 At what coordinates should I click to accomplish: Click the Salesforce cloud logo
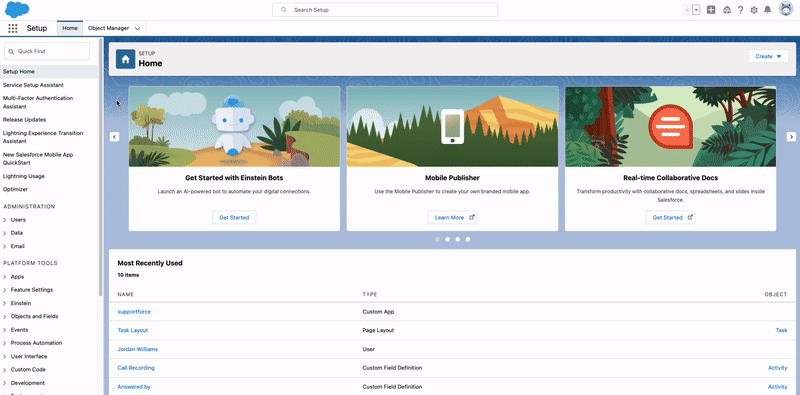click(x=17, y=10)
